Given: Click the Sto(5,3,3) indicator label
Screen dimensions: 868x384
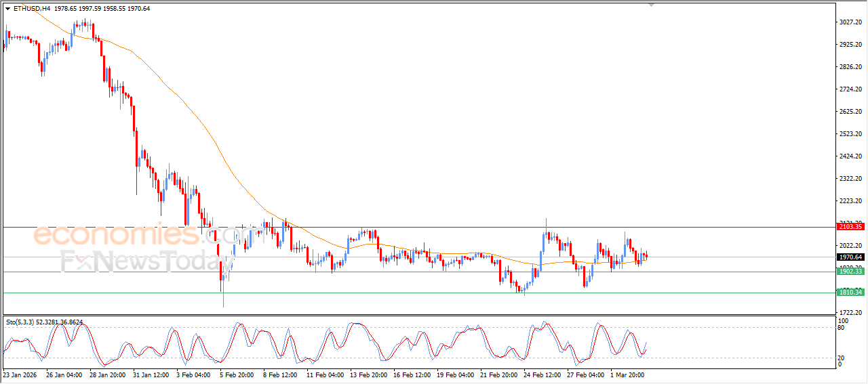Looking at the screenshot, I should click(x=22, y=322).
